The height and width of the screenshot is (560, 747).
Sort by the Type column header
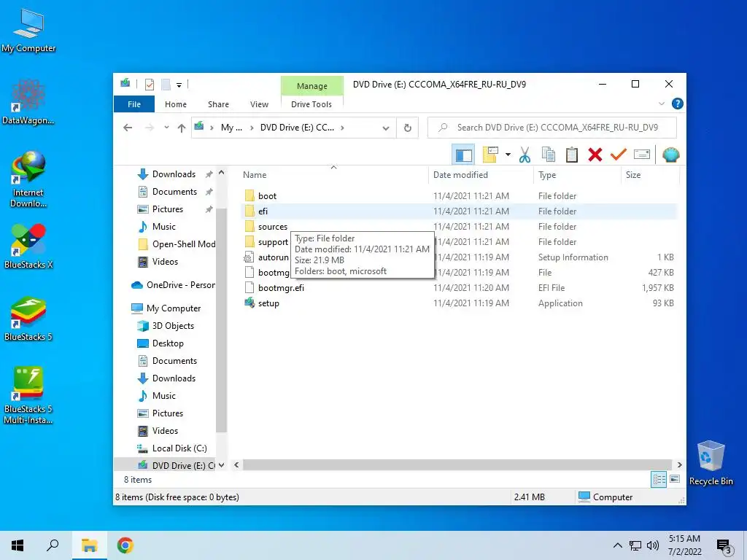[547, 175]
